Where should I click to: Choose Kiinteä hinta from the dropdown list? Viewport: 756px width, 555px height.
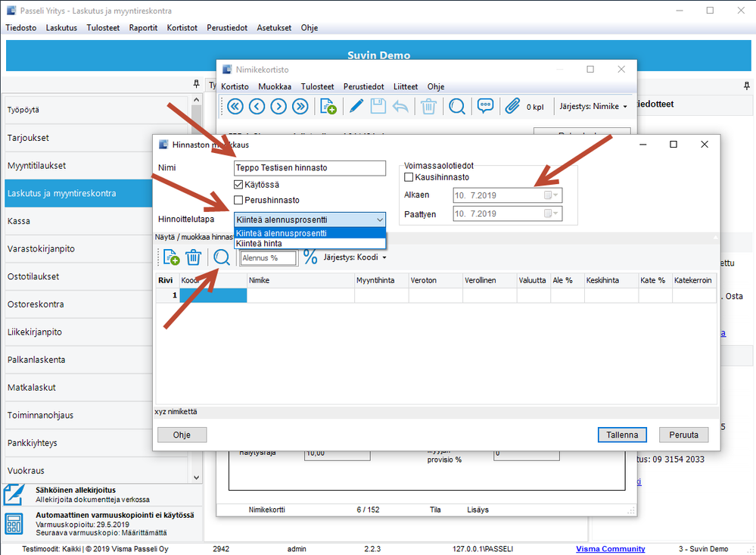coord(310,243)
